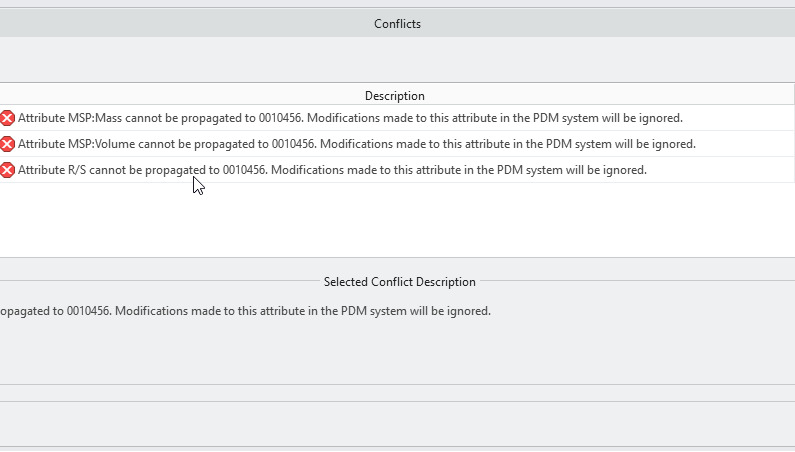Viewport: 795px width, 452px height.
Task: Click the error icon beside MSP:Volume conflict
Action: click(8, 144)
